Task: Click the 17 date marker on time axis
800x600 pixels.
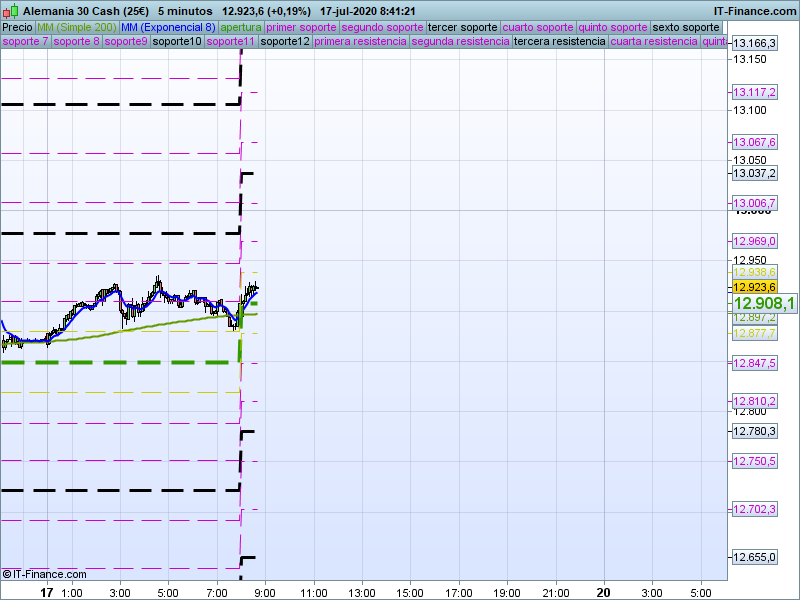Action: tap(46, 592)
